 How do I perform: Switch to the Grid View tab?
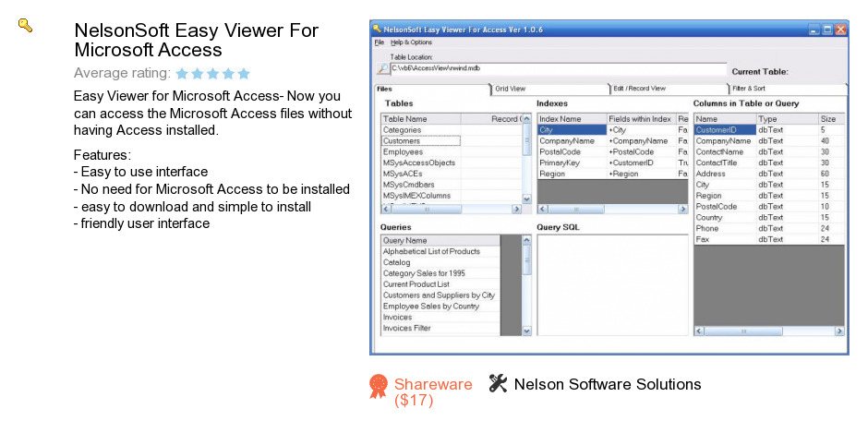pos(549,89)
